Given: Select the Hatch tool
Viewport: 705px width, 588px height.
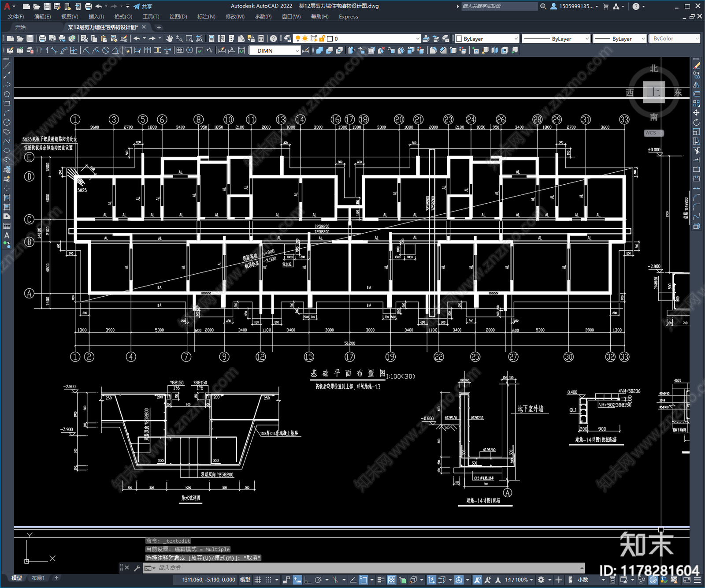Looking at the screenshot, I should point(7,198).
